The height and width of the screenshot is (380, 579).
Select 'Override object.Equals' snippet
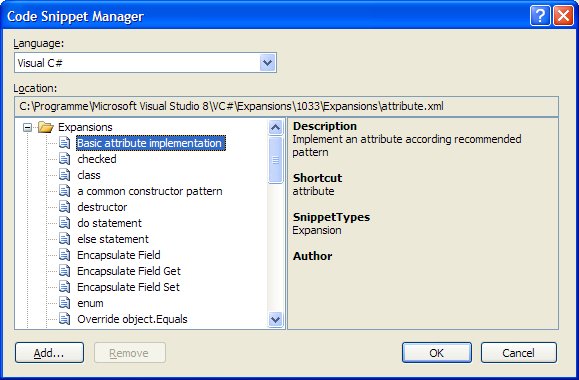132,319
